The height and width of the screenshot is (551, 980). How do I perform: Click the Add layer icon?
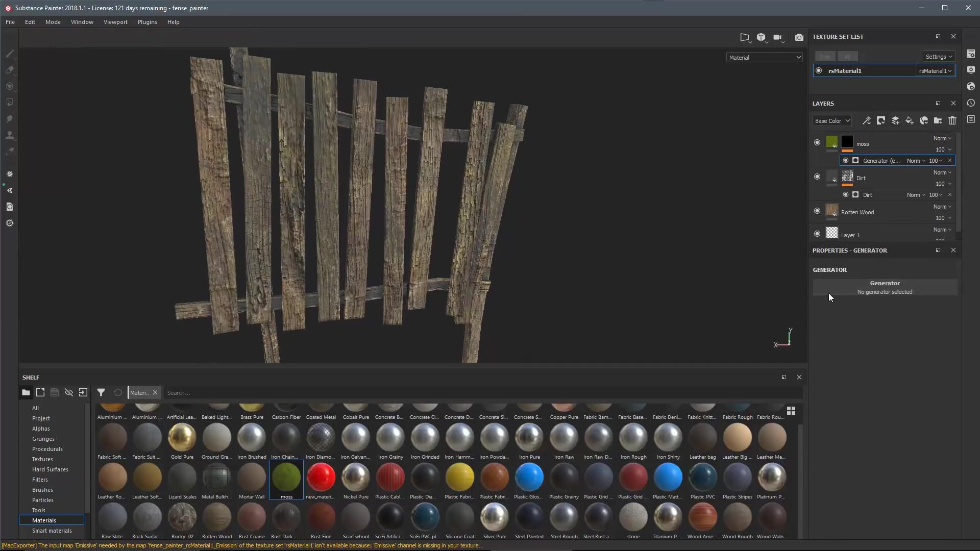point(895,121)
